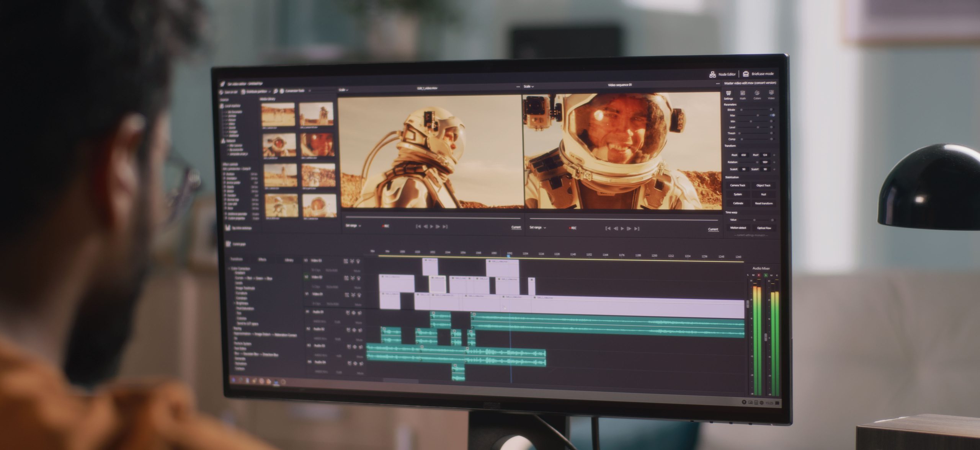Viewport: 980px width, 450px height.
Task: Start recording with REC in the left preview
Action: pyautogui.click(x=385, y=226)
